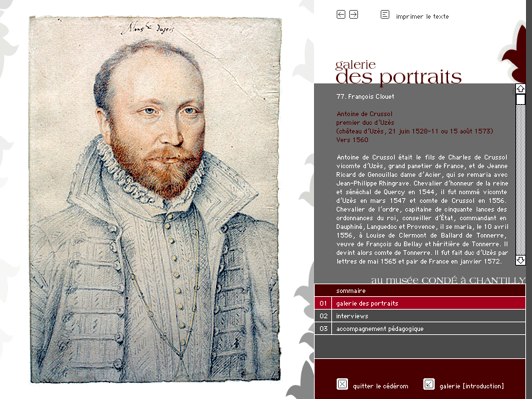Click the scrollbar thumb of description text
532x399 pixels.
tap(521, 99)
